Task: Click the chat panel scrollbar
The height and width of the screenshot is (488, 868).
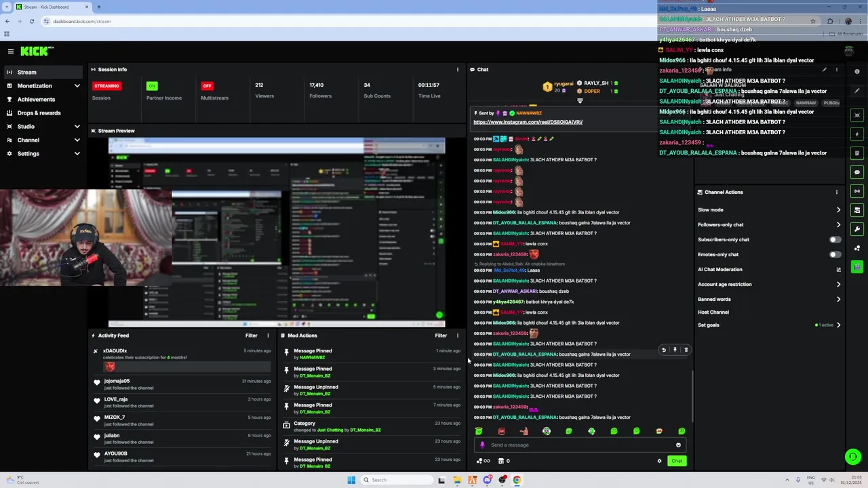Action: coord(692,395)
